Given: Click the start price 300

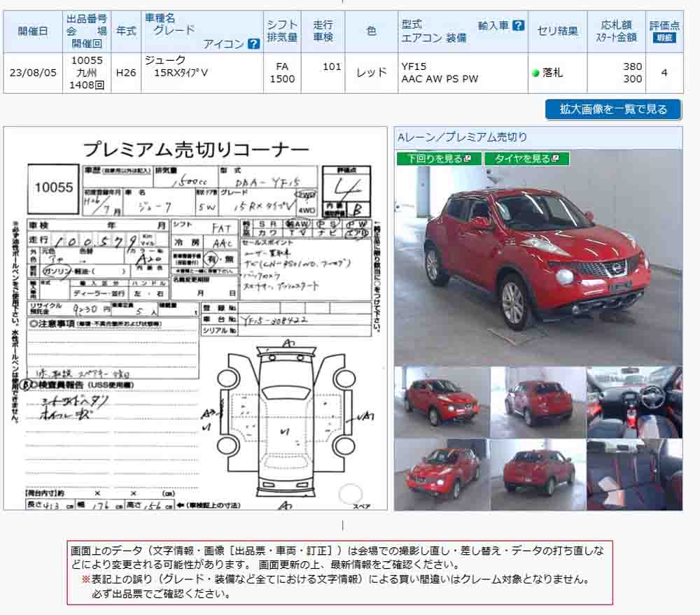Looking at the screenshot, I should (x=633, y=79).
